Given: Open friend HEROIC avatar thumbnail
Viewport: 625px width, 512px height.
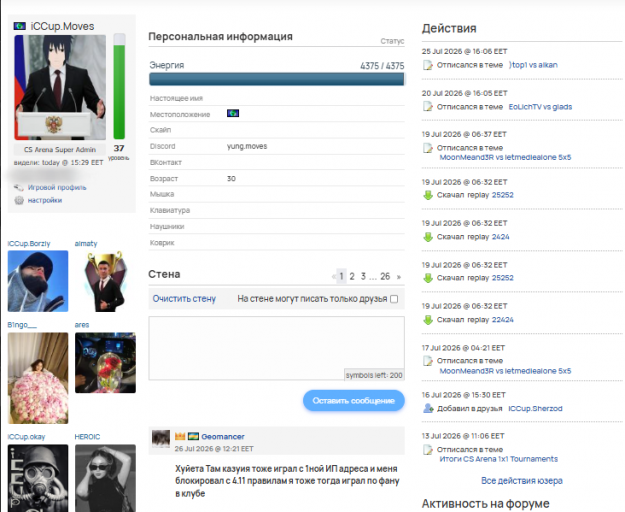Looking at the screenshot, I should [x=105, y=478].
